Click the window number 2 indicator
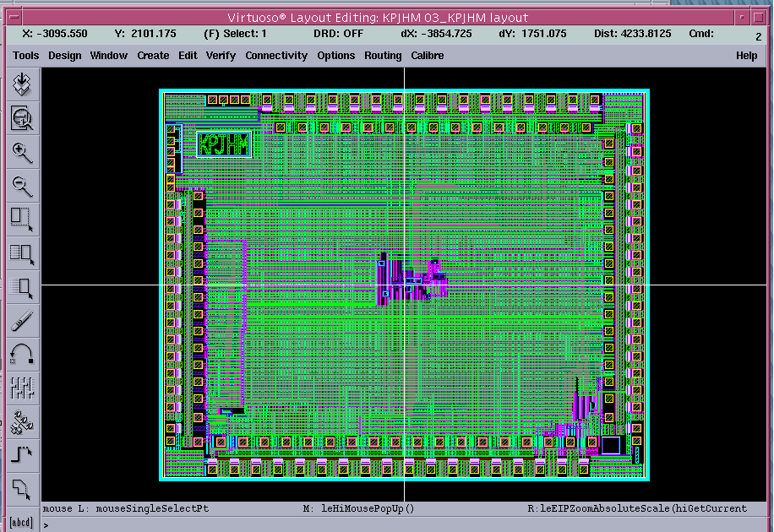 758,36
